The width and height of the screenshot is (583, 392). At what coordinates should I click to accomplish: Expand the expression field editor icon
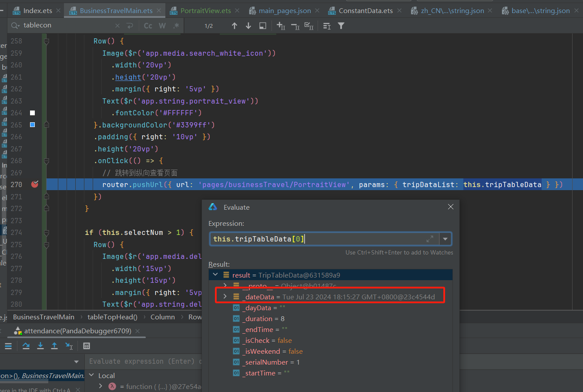pyautogui.click(x=430, y=239)
